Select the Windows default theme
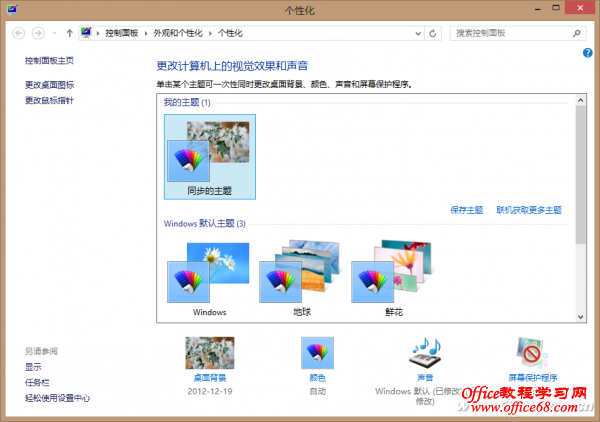Screen dimensions: 600x422 (x=209, y=278)
